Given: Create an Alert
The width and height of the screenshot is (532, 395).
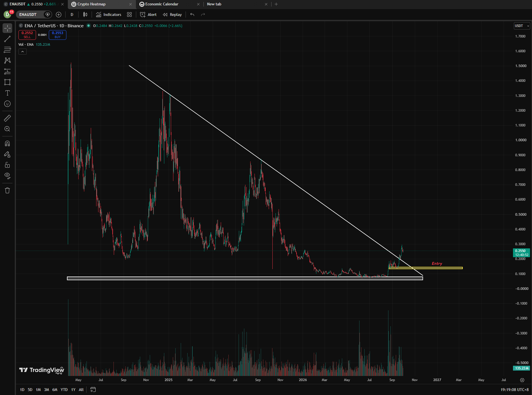Looking at the screenshot, I should (x=148, y=15).
